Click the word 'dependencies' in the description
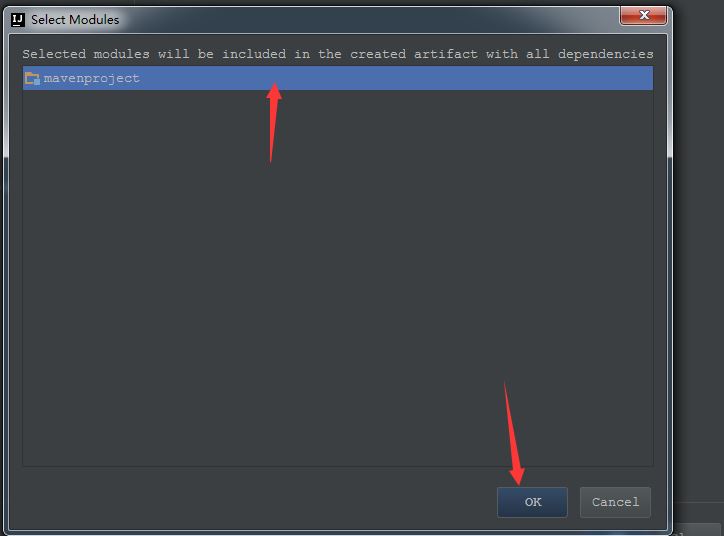 (605, 54)
